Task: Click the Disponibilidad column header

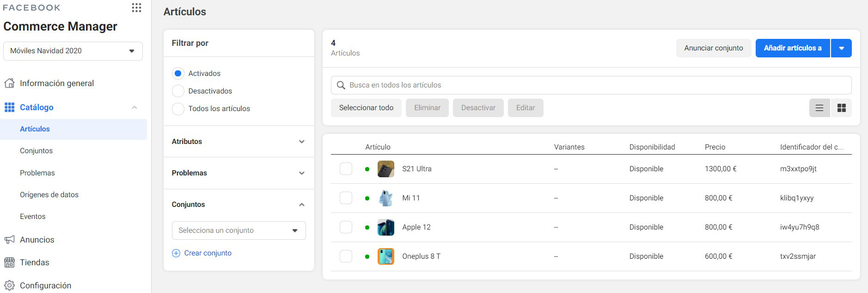Action: coord(652,147)
